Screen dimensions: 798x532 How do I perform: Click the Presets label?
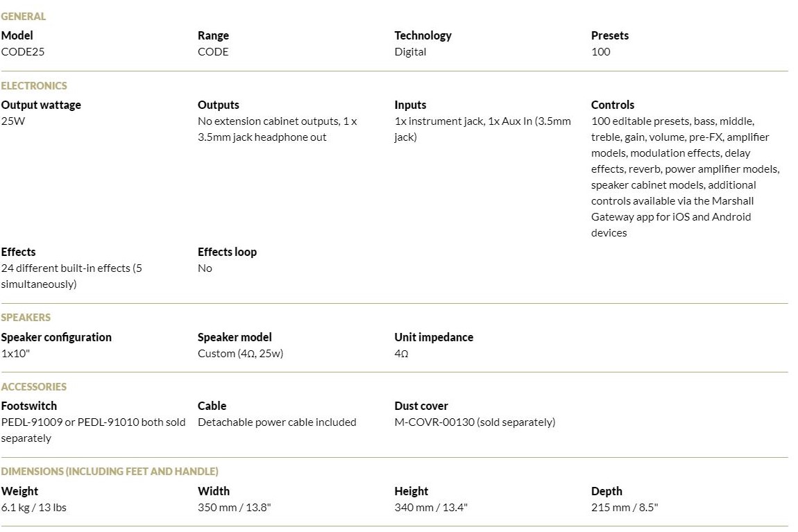tap(609, 35)
